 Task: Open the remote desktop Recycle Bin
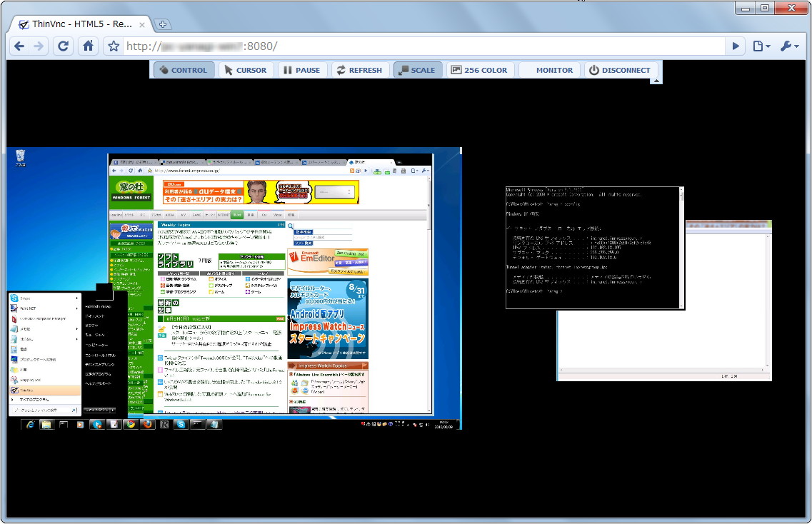[x=20, y=158]
